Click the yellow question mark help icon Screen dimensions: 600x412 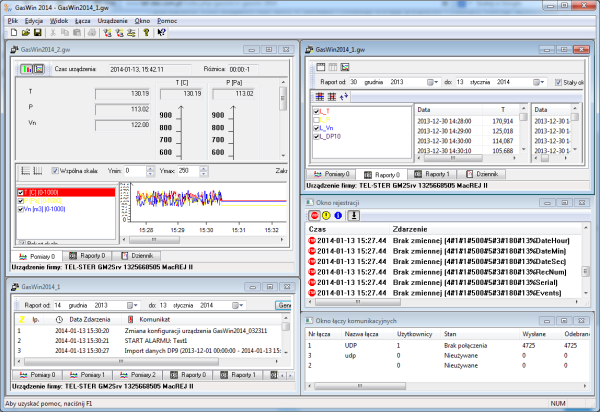[145, 32]
